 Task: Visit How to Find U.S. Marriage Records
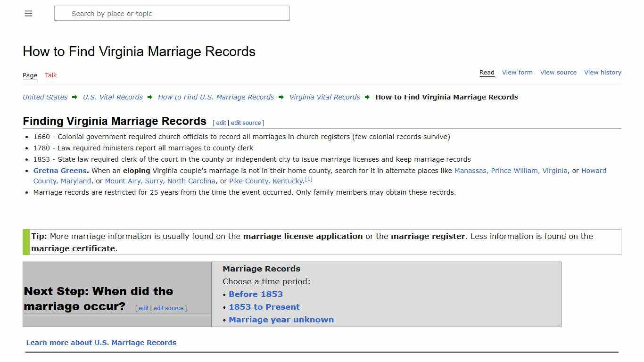[x=216, y=97]
